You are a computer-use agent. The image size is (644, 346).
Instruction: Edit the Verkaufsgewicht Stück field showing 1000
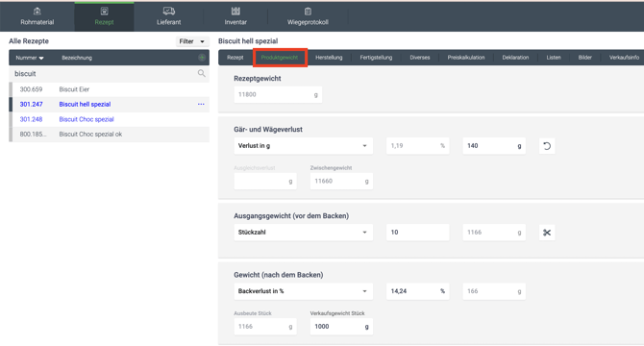[341, 327]
